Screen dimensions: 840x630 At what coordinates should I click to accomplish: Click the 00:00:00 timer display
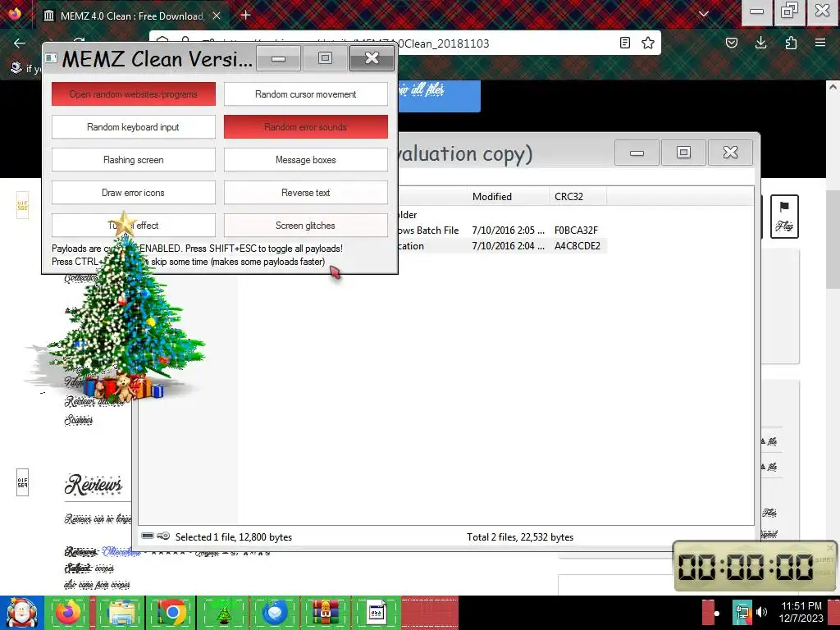[x=746, y=567]
